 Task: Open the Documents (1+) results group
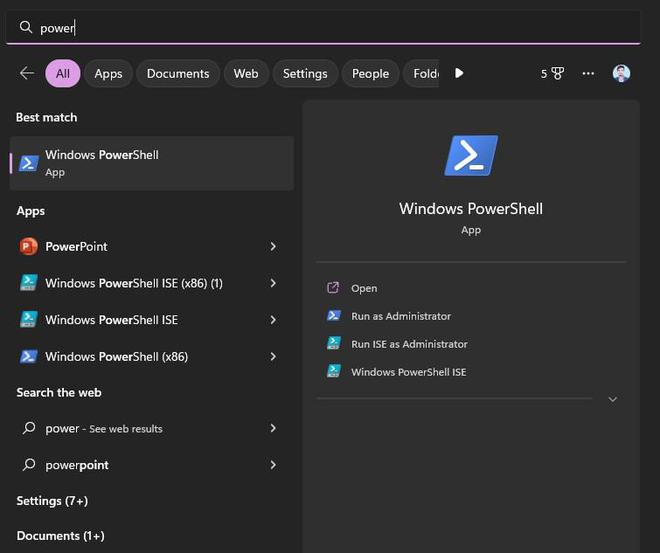point(60,536)
